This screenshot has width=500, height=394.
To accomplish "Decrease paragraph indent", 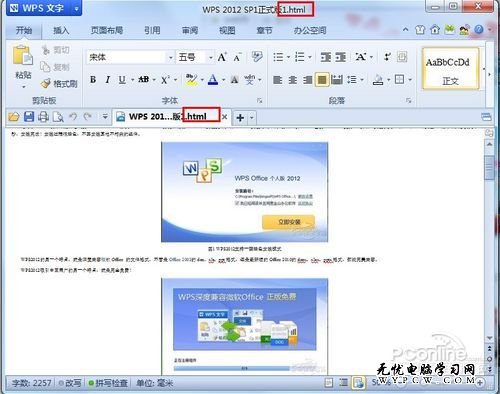I will [x=326, y=57].
